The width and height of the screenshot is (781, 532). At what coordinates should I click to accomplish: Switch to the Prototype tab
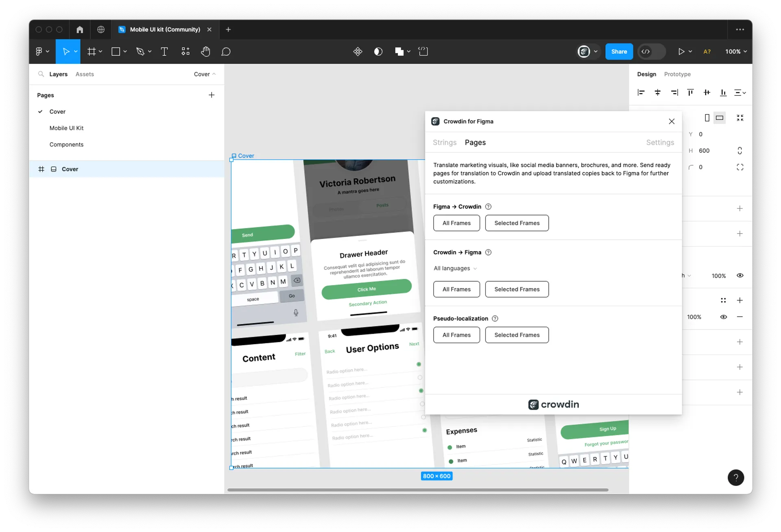tap(677, 74)
